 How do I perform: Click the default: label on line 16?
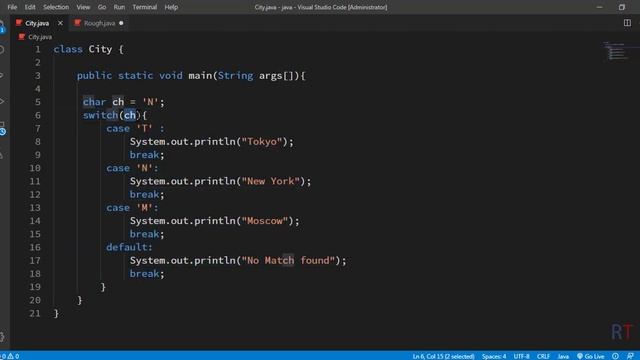(x=129, y=247)
